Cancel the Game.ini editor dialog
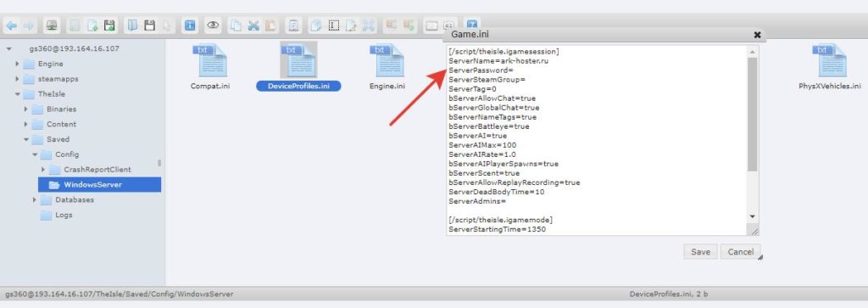The width and height of the screenshot is (868, 308). click(740, 251)
